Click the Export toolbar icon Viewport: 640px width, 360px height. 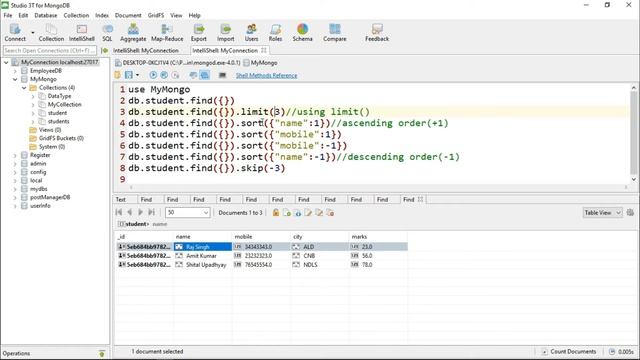[199, 32]
